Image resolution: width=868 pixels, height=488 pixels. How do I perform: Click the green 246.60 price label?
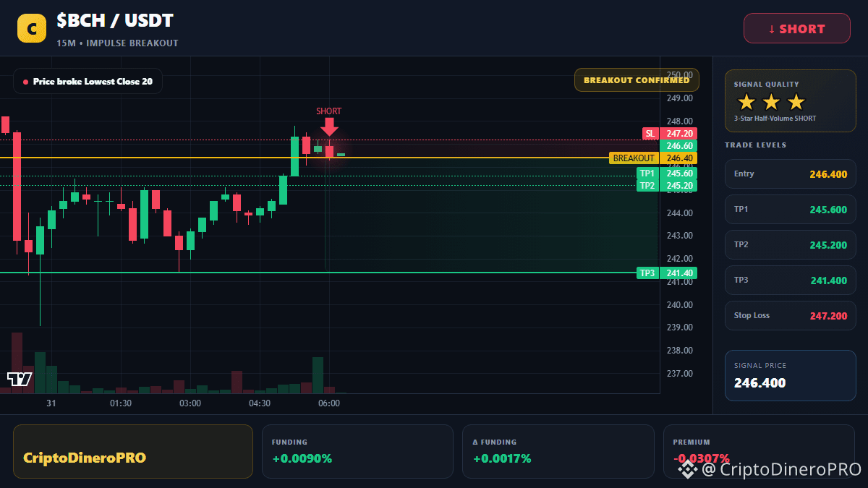click(x=678, y=146)
